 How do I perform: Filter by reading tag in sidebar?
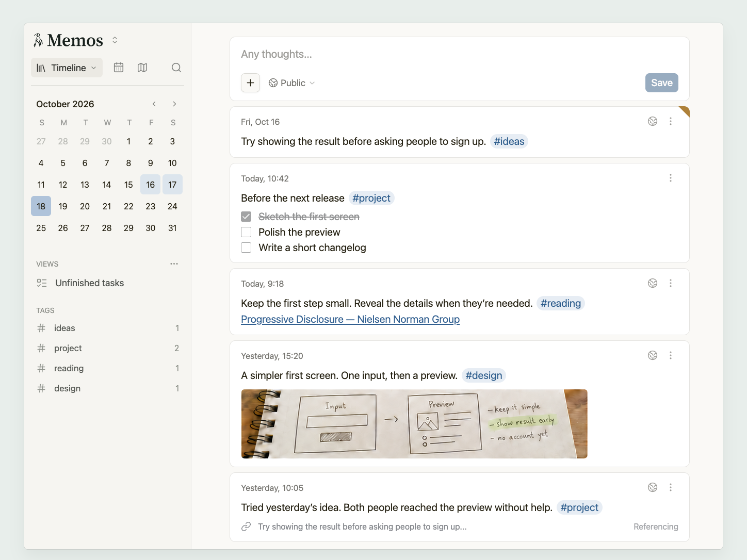(x=107, y=368)
